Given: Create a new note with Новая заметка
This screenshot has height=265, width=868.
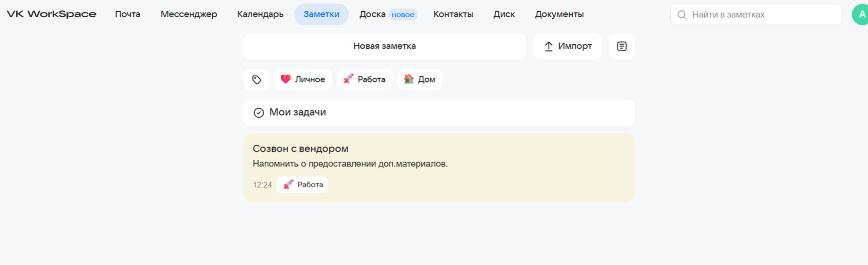Looking at the screenshot, I should coord(384,46).
